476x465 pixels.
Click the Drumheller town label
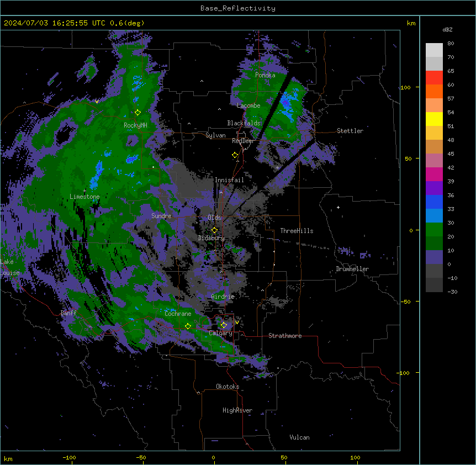(x=352, y=269)
